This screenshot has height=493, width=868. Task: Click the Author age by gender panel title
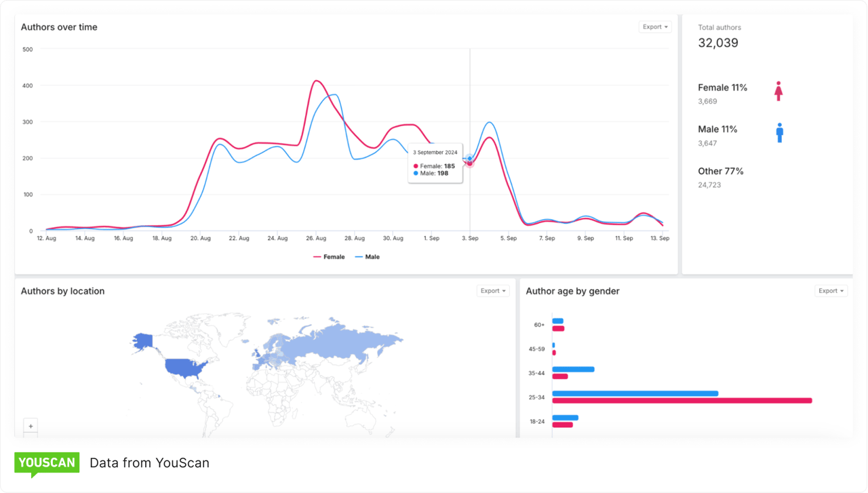click(x=572, y=290)
